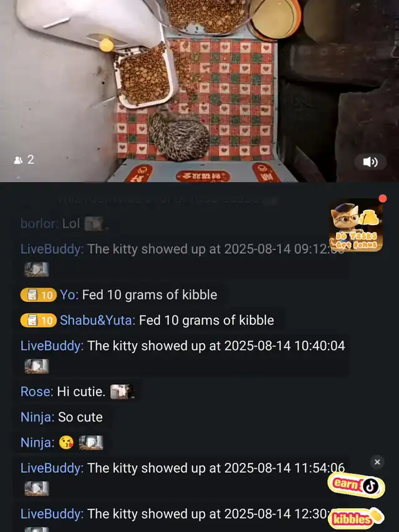Open Rose's Hi cutie snapshot
The image size is (399, 532).
(x=122, y=392)
